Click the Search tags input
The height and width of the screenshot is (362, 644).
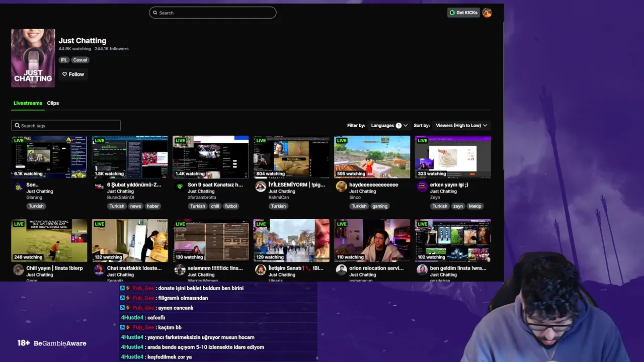pyautogui.click(x=66, y=126)
